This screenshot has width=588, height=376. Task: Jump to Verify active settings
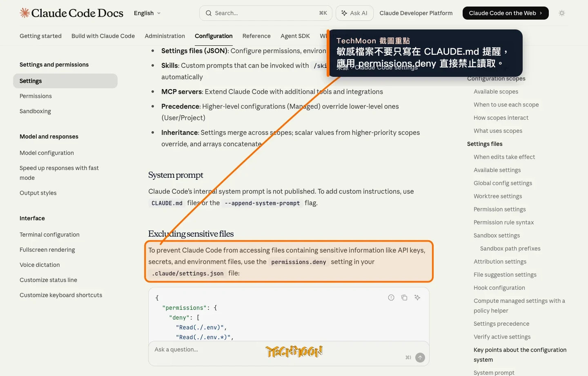pos(502,337)
